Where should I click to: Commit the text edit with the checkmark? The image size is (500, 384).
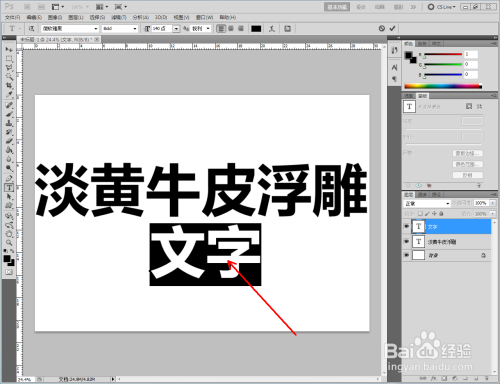[x=392, y=28]
